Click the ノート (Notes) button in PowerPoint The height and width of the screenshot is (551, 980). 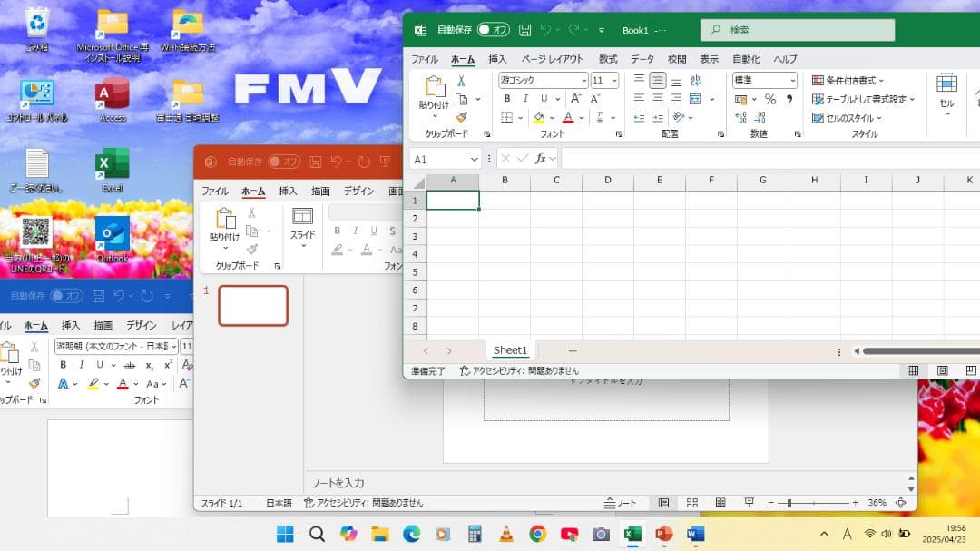[621, 502]
